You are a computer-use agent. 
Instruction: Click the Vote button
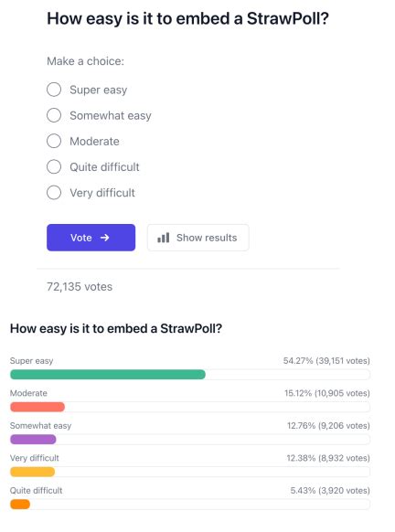[91, 238]
